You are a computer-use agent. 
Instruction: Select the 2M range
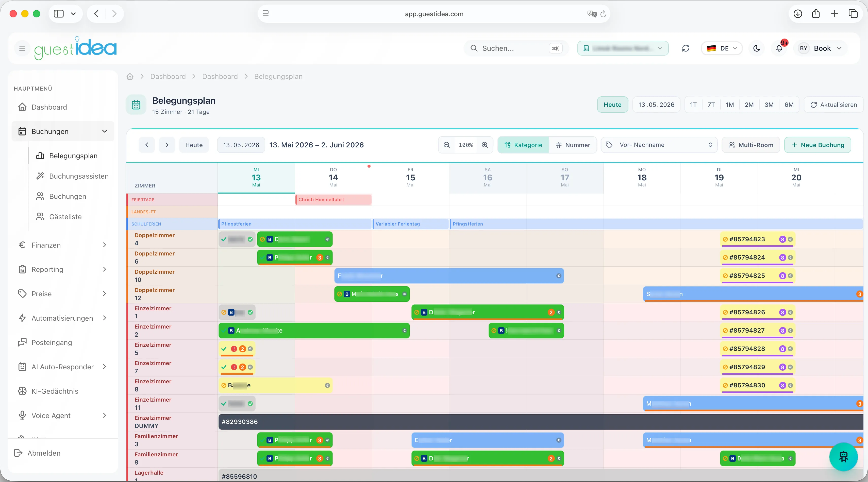749,105
